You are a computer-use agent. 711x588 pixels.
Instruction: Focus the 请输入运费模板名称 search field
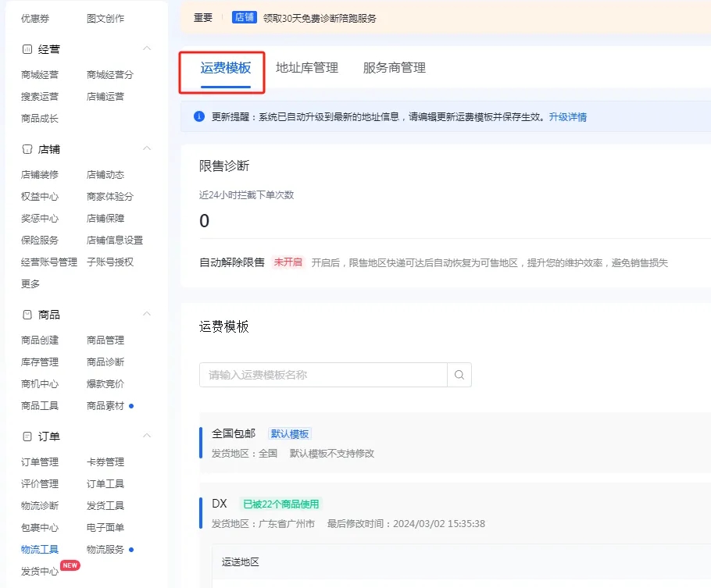pyautogui.click(x=323, y=375)
